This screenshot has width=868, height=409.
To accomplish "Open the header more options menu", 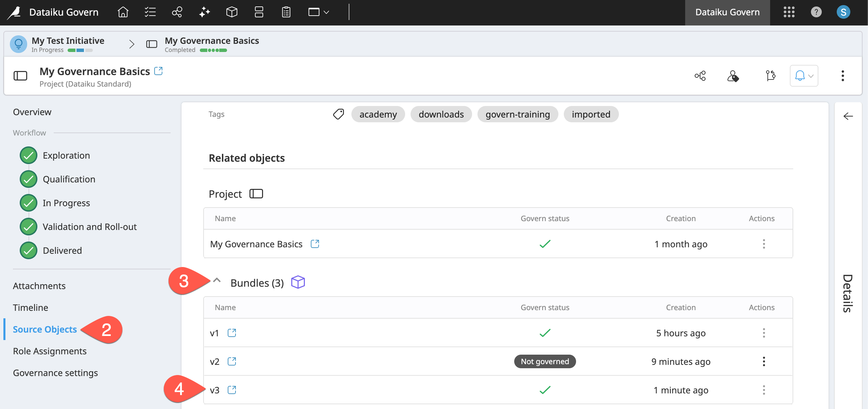I will pyautogui.click(x=843, y=76).
